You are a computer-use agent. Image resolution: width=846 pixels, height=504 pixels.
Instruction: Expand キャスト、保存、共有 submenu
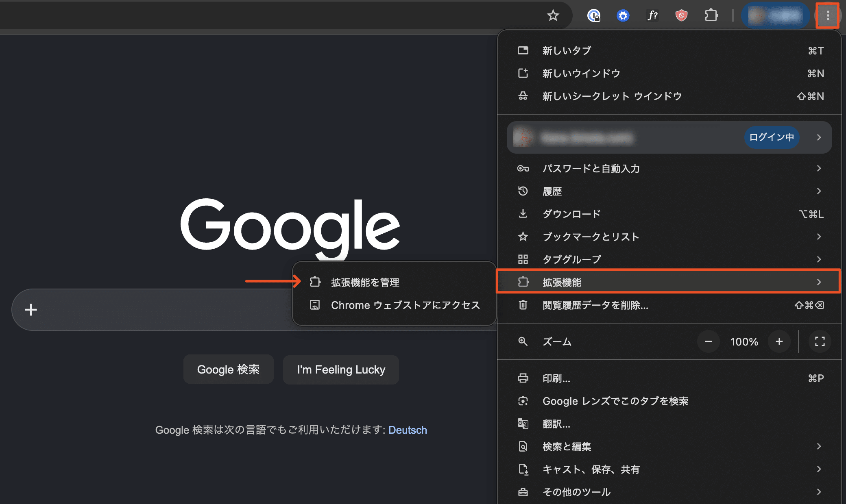click(x=669, y=469)
